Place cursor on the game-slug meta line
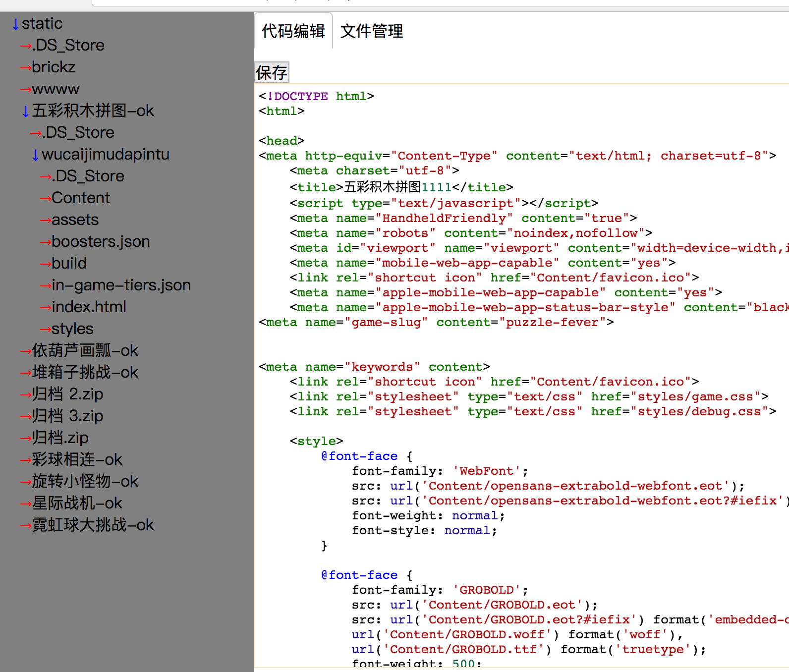Screen dimensions: 789x672 click(x=436, y=323)
